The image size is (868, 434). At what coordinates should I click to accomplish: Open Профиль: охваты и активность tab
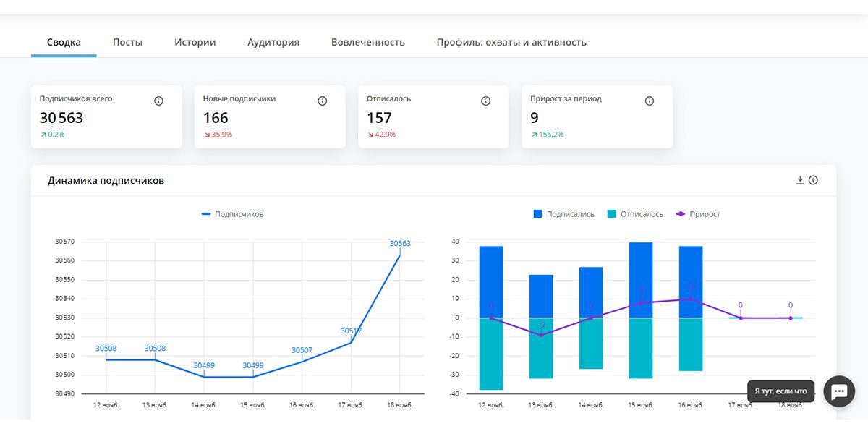coord(511,42)
